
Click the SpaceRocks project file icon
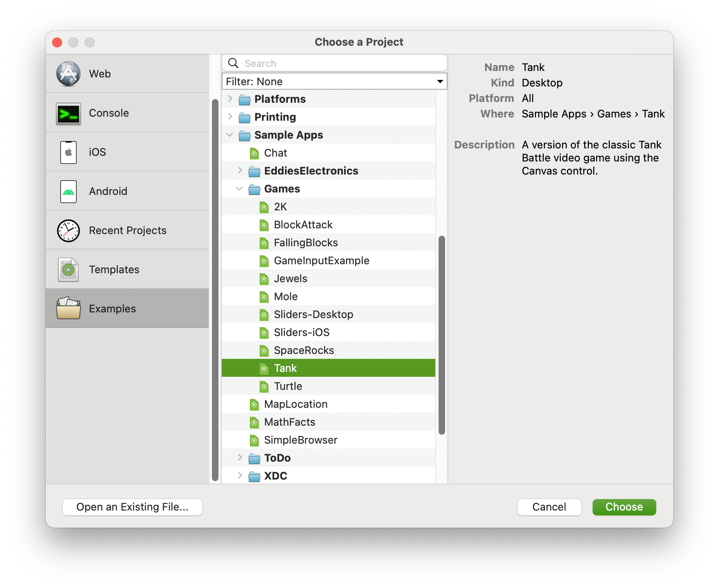[264, 351]
